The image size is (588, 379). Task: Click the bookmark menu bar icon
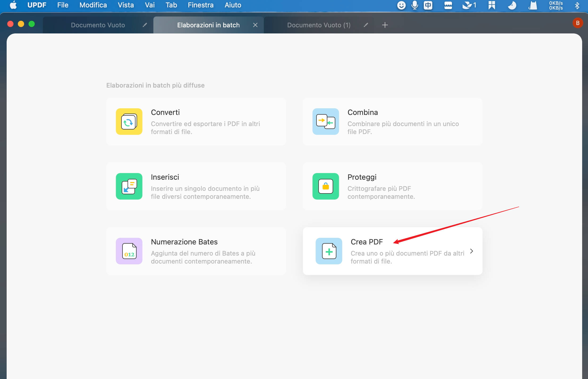pos(492,5)
